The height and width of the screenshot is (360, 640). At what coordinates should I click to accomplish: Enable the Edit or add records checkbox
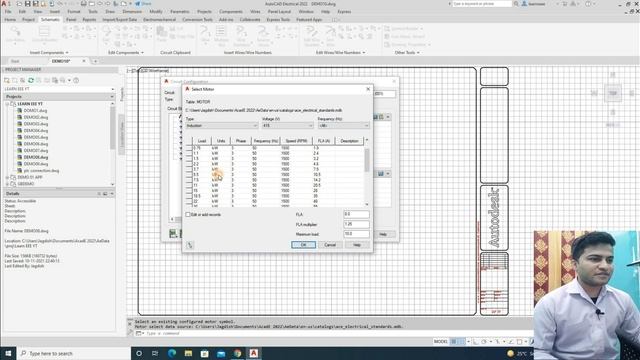[188, 214]
